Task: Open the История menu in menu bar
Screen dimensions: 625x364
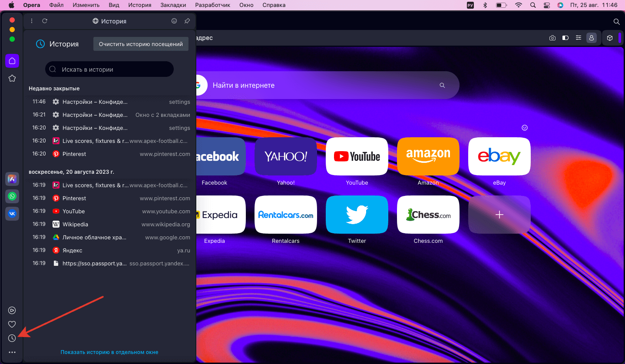Action: [140, 5]
